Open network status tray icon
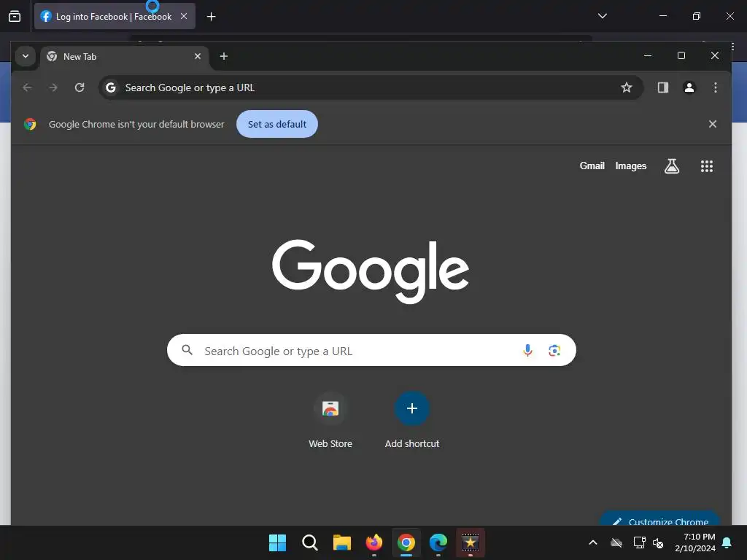This screenshot has height=560, width=747. 639,542
